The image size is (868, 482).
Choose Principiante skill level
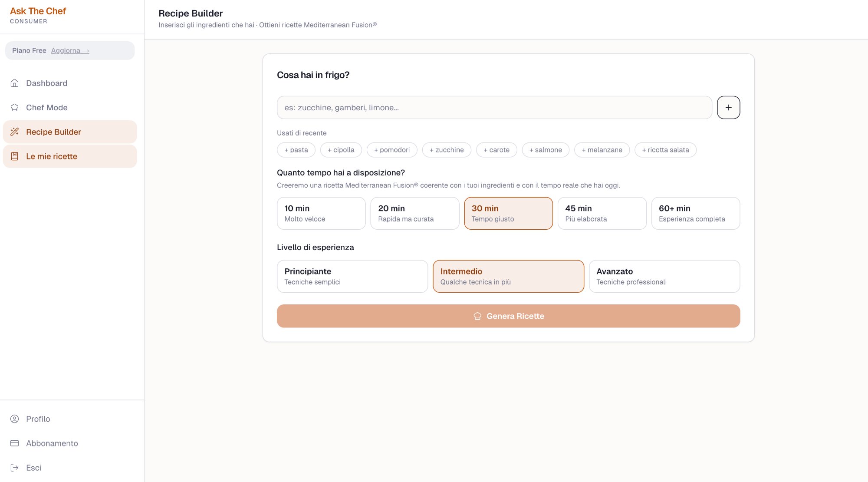352,276
